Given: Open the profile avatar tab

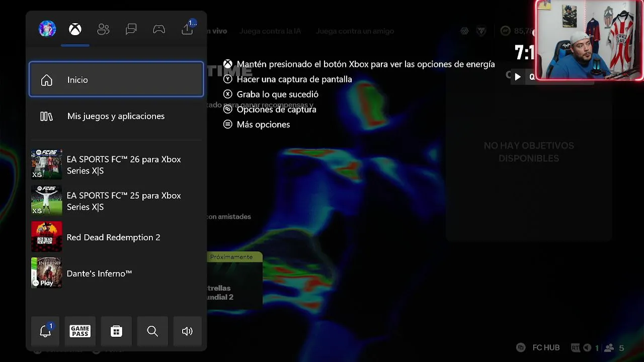Looking at the screenshot, I should tap(47, 29).
